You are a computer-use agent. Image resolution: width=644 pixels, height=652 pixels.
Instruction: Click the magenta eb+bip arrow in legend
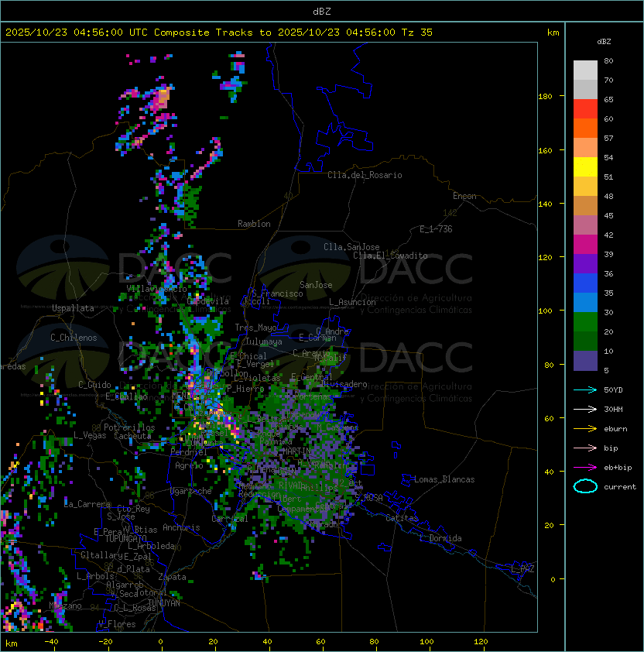pos(585,468)
